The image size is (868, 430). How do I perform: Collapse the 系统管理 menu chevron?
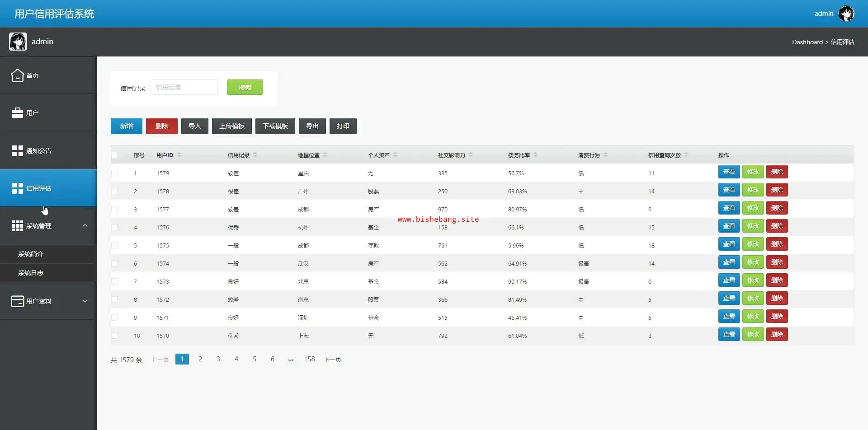coord(85,225)
